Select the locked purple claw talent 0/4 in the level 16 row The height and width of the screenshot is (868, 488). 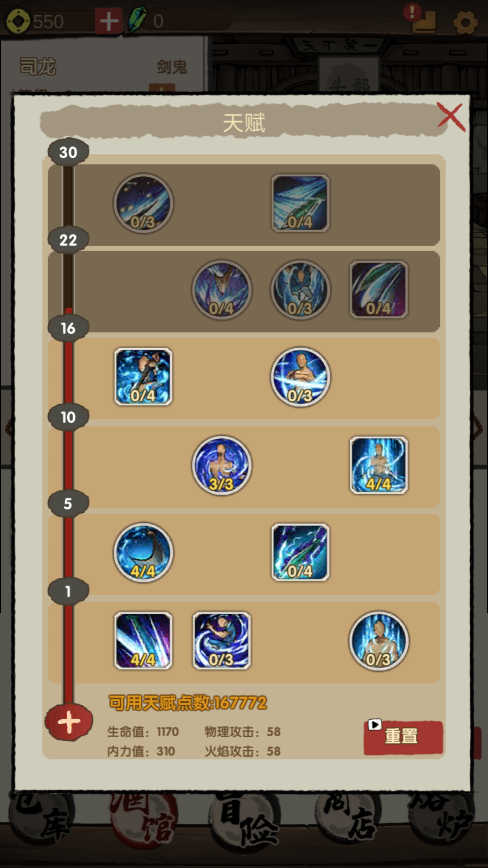click(378, 290)
